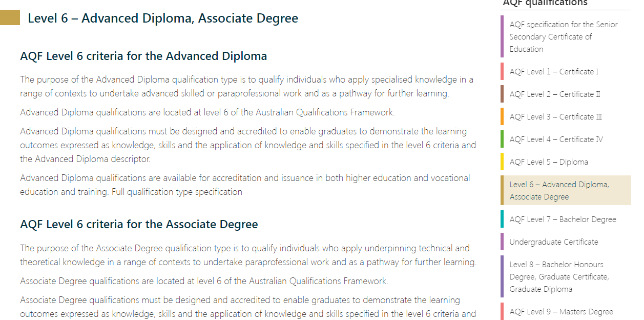
Task: Click the Level 6 – Advanced Diploma, Associate Degree heading
Action: pyautogui.click(x=163, y=18)
